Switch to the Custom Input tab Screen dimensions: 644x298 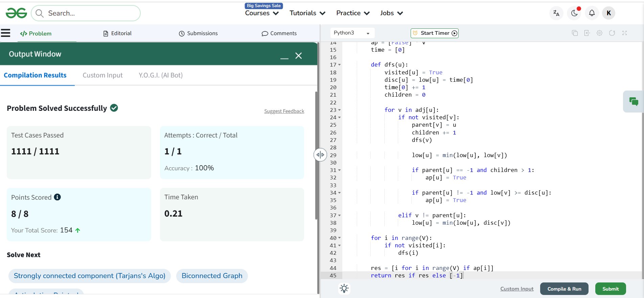click(102, 75)
